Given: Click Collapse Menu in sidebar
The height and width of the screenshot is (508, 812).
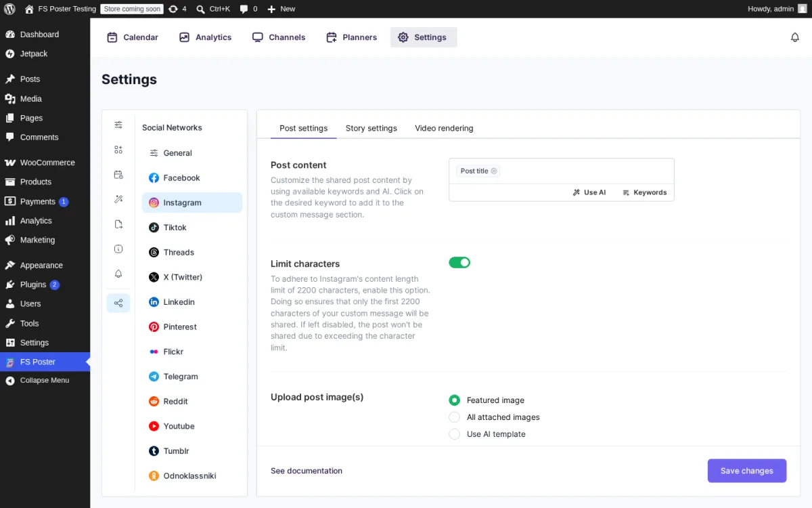Looking at the screenshot, I should [45, 381].
